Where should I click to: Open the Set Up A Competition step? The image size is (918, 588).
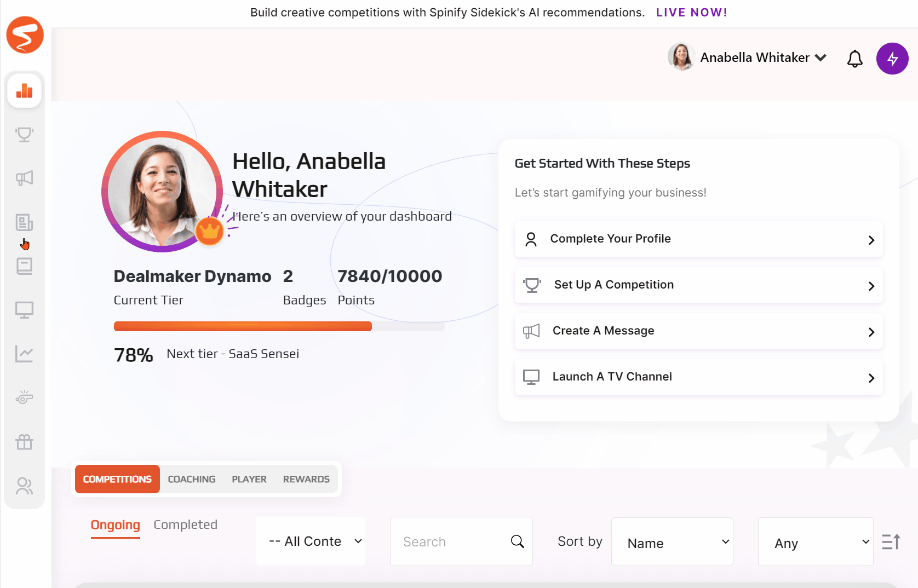pos(698,285)
